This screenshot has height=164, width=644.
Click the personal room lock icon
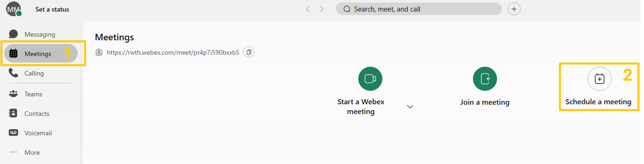[x=99, y=52]
